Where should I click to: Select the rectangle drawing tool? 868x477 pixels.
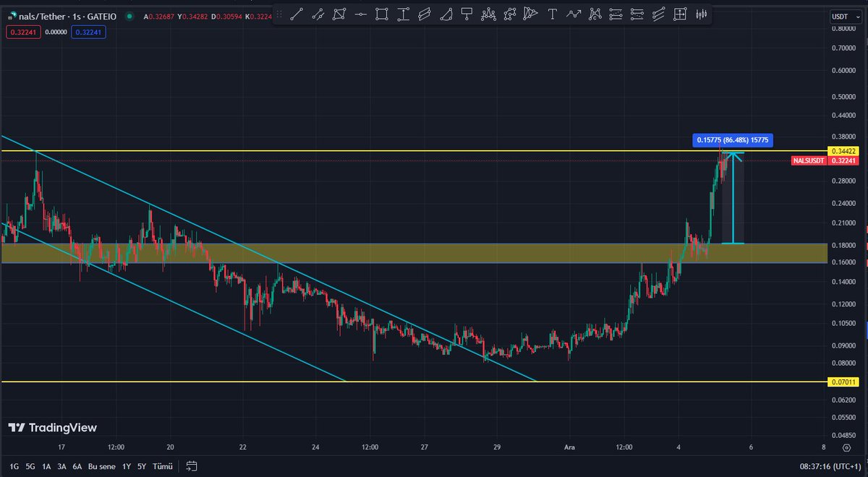click(x=382, y=14)
